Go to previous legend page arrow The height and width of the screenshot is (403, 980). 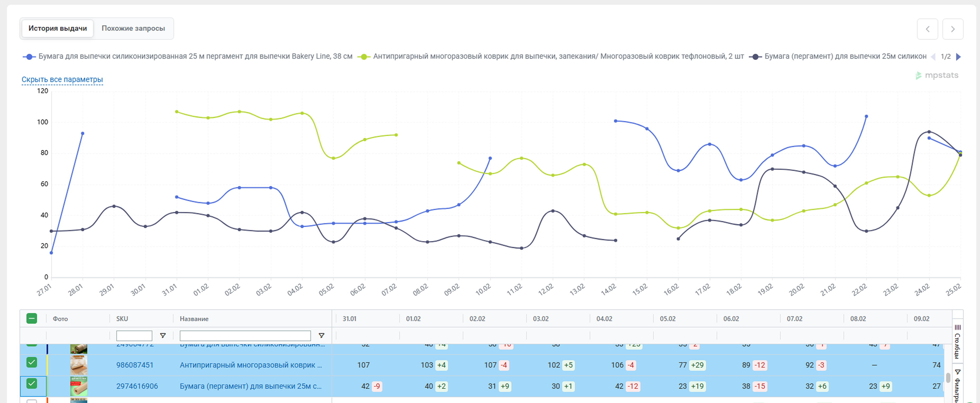933,57
